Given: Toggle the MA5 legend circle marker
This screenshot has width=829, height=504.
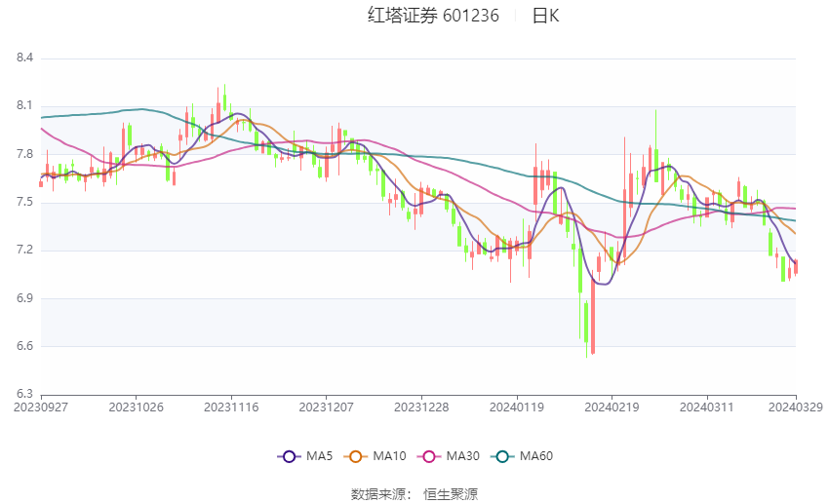Looking at the screenshot, I should coord(289,456).
